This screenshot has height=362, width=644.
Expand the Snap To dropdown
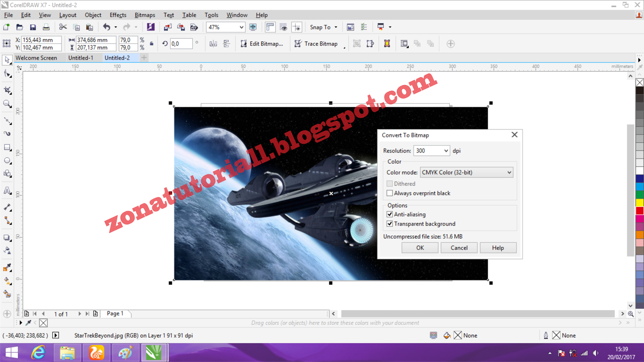click(x=336, y=27)
